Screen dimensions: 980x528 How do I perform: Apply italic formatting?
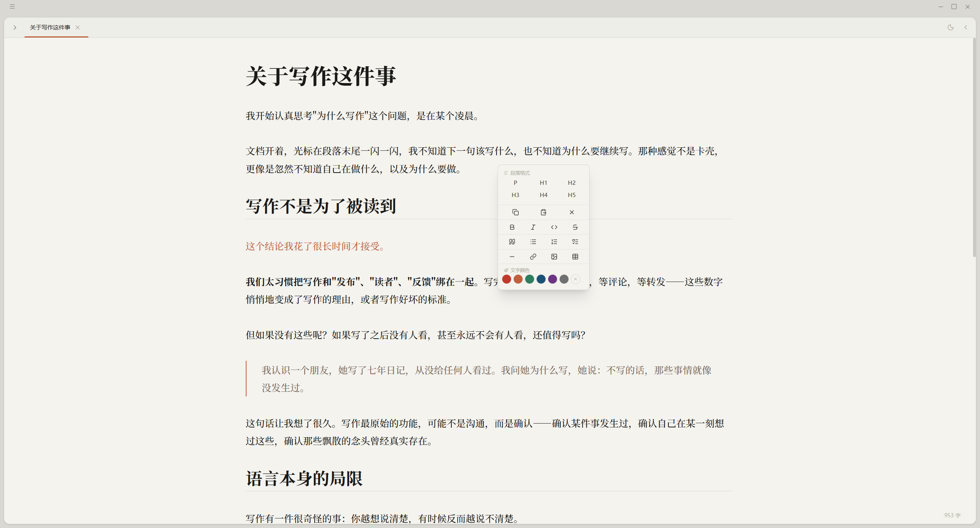click(533, 227)
